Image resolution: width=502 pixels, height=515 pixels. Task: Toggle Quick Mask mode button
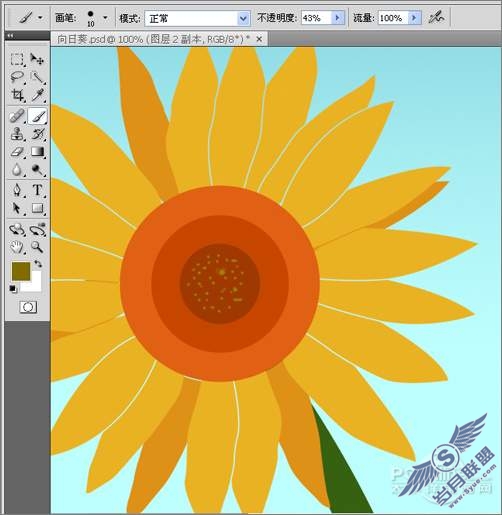tap(28, 307)
